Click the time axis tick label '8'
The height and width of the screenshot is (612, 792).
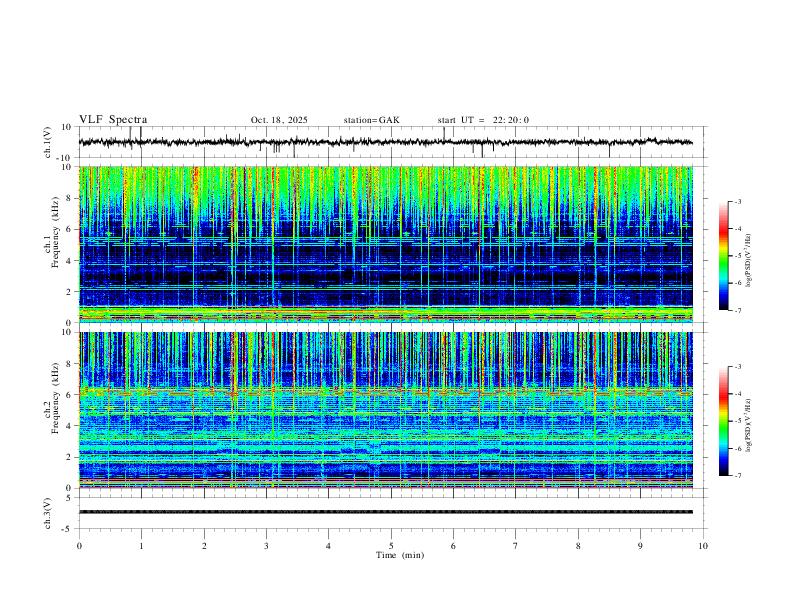(578, 546)
